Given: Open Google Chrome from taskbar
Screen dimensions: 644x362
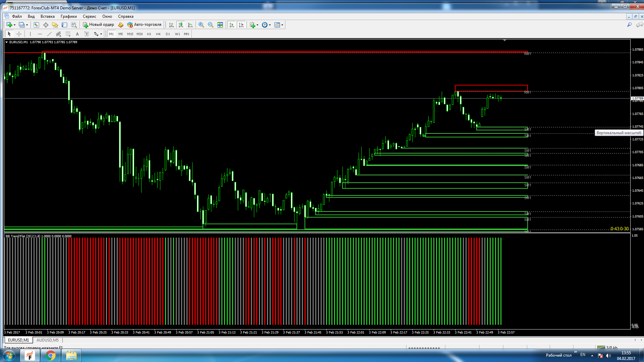Looking at the screenshot, I should pos(51,356).
